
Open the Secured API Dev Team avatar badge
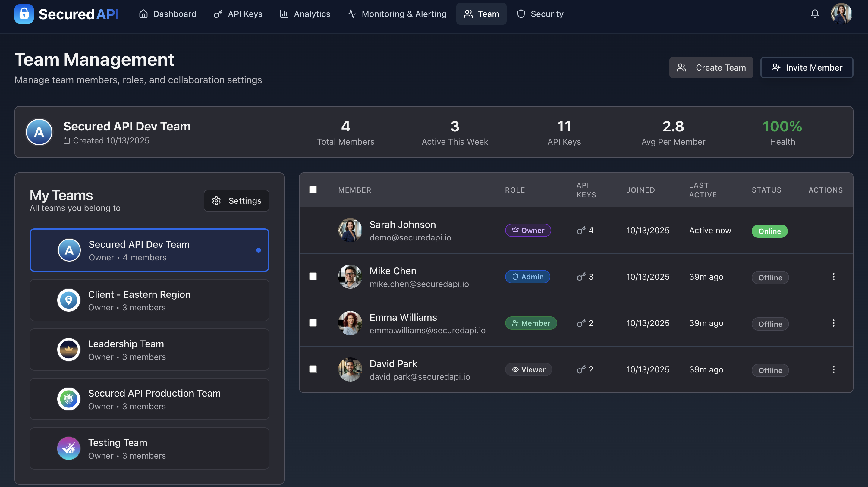click(39, 132)
